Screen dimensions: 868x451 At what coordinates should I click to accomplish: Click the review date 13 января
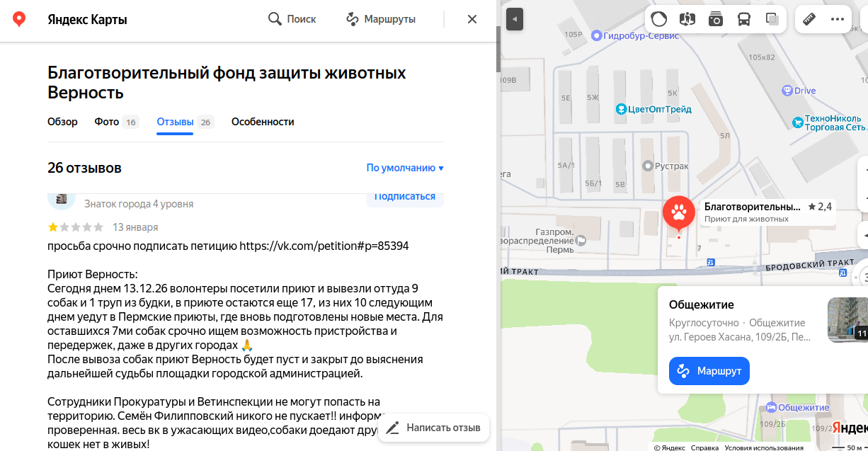pos(135,227)
